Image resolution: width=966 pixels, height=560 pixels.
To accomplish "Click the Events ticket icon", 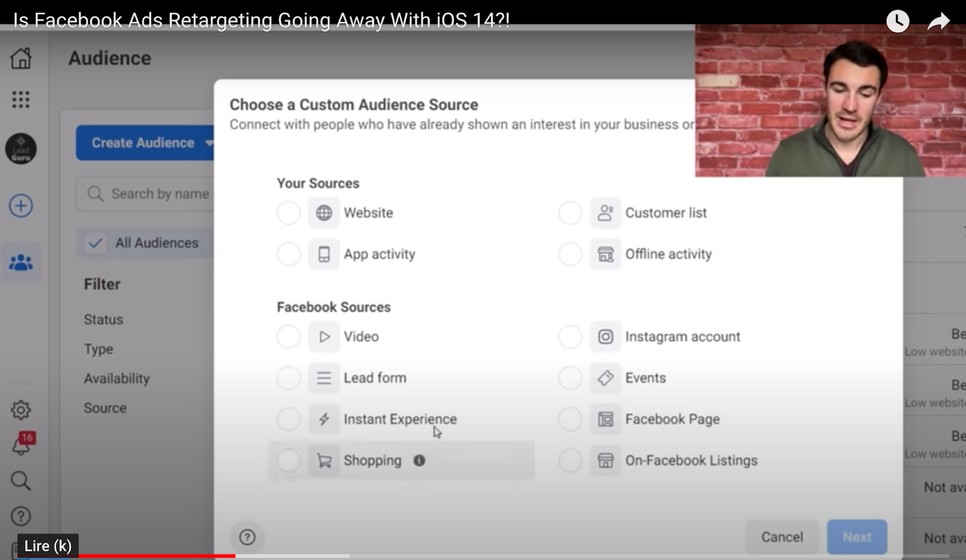I will [x=606, y=378].
